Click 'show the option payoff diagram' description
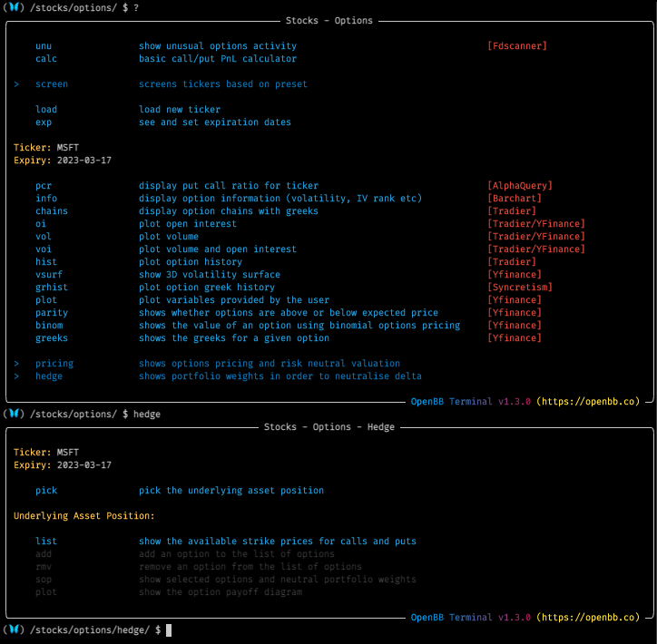This screenshot has width=657, height=644. tap(221, 591)
